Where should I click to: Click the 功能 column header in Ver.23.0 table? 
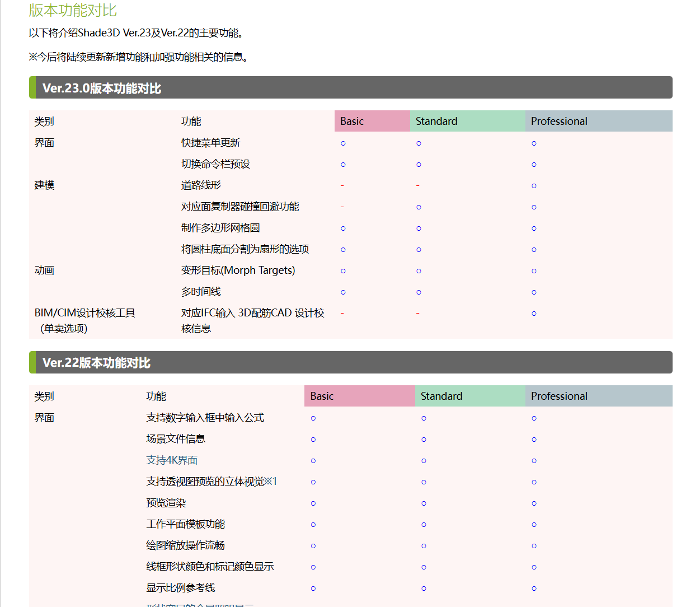coord(191,121)
